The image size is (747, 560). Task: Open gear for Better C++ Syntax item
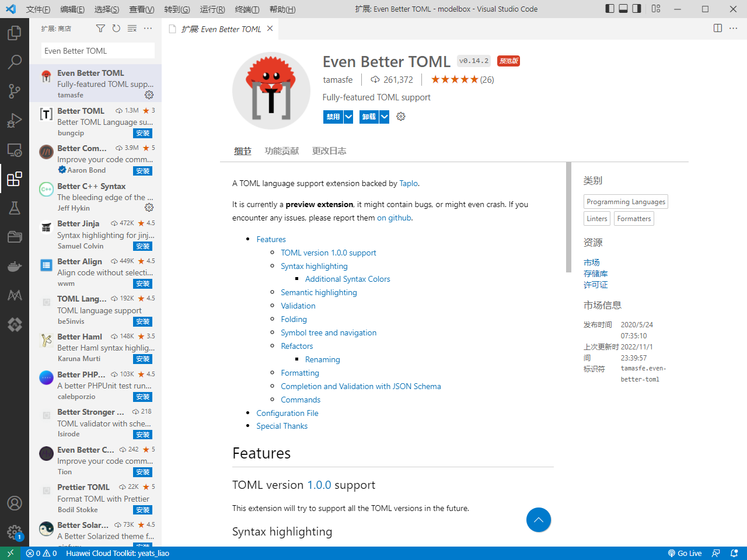149,208
